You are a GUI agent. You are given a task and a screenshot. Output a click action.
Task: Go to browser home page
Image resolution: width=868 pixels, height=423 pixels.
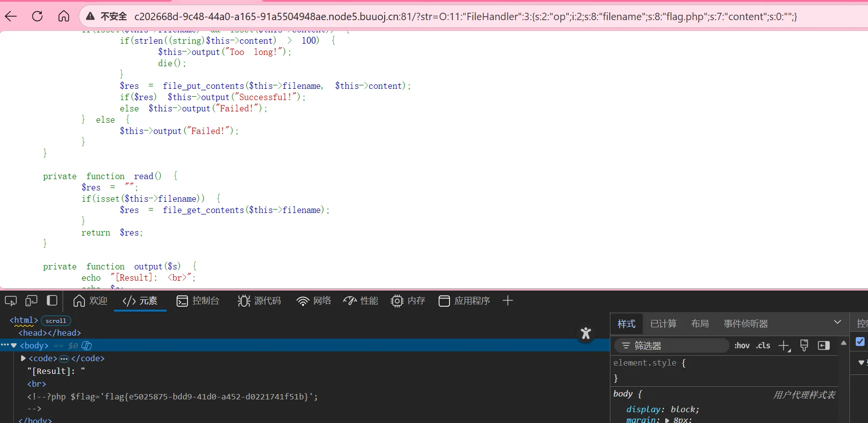tap(64, 16)
